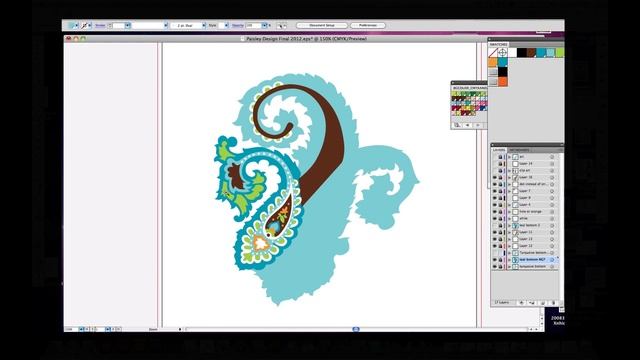Click Create New Sublayer icon in Layers panel
This screenshot has height=360, width=640.
pyautogui.click(x=531, y=303)
